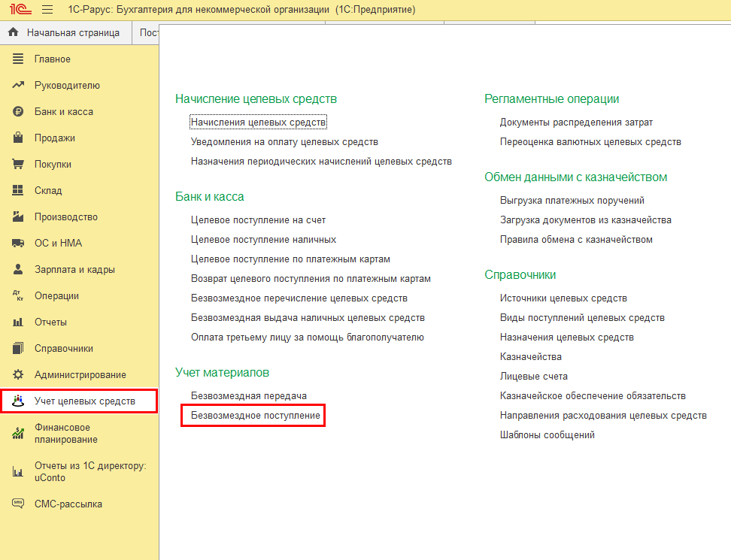
Task: Select Финансовое планирование in the sidebar
Action: (x=66, y=434)
